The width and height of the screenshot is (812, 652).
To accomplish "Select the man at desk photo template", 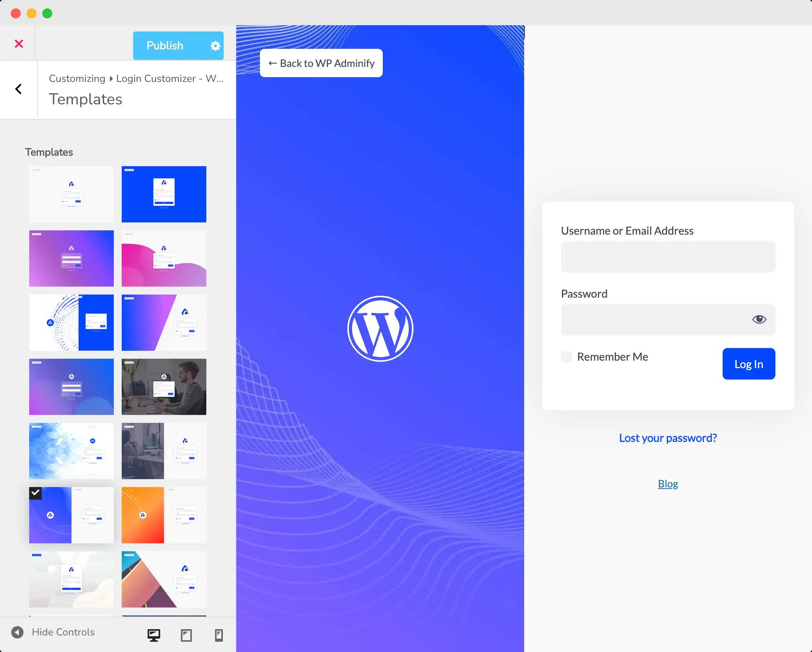I will coord(164,387).
